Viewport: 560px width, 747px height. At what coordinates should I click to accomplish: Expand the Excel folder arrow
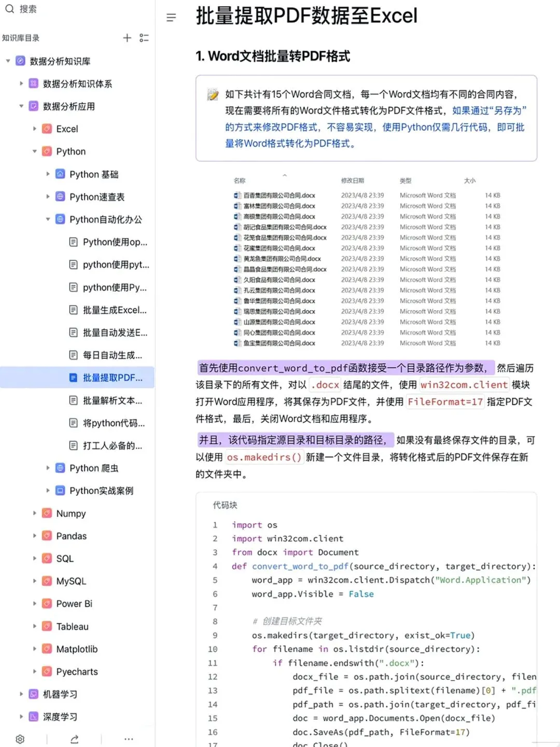(35, 129)
